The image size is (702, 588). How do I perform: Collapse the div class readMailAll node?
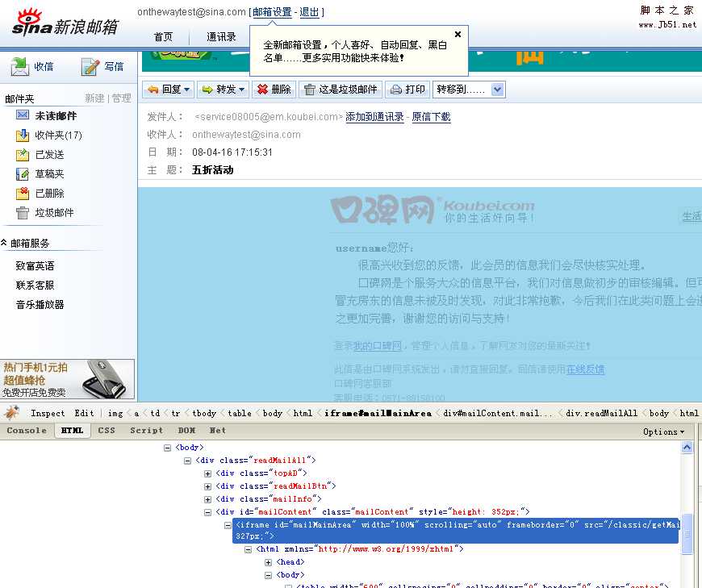tap(187, 461)
